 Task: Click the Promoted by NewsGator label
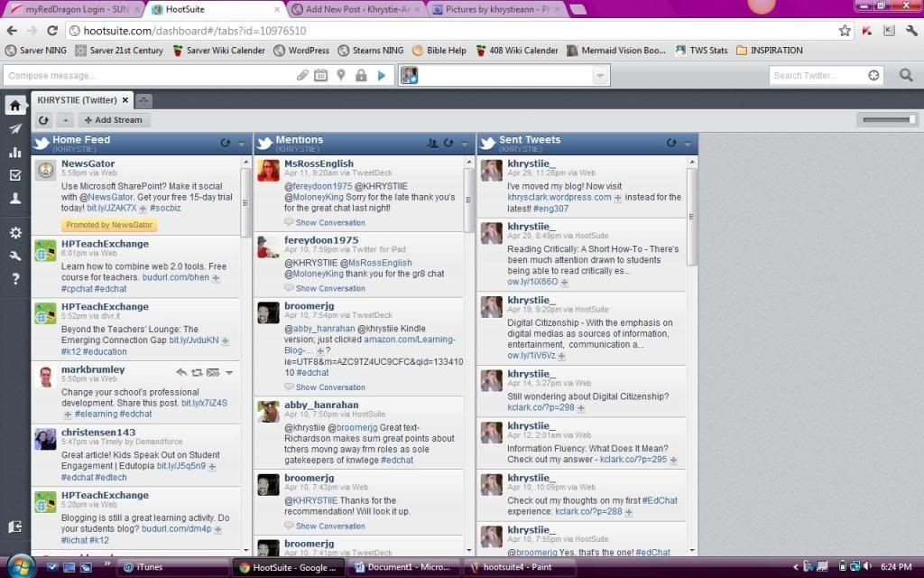[x=109, y=225]
